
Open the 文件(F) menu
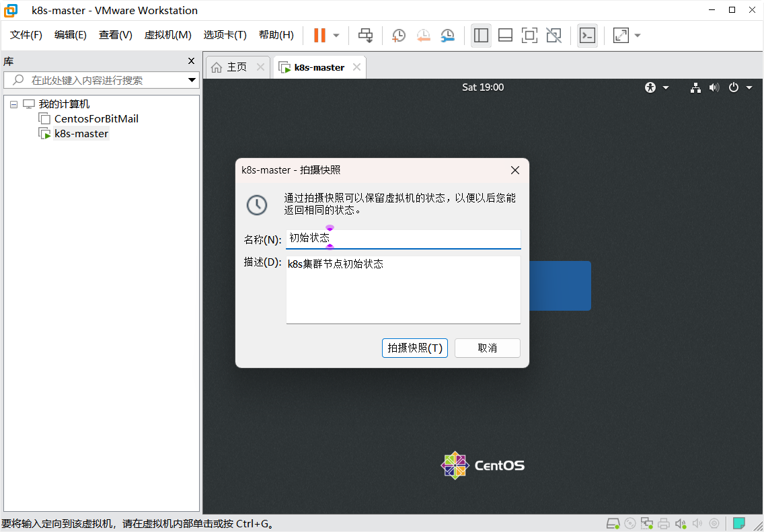[26, 35]
